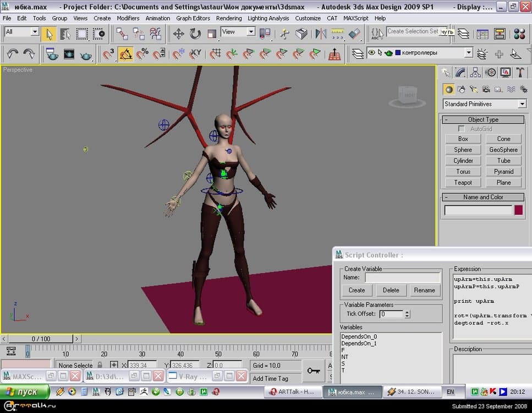Viewport: 532px width, 413px height.
Task: Activate the Select and Move tool
Action: point(178,34)
